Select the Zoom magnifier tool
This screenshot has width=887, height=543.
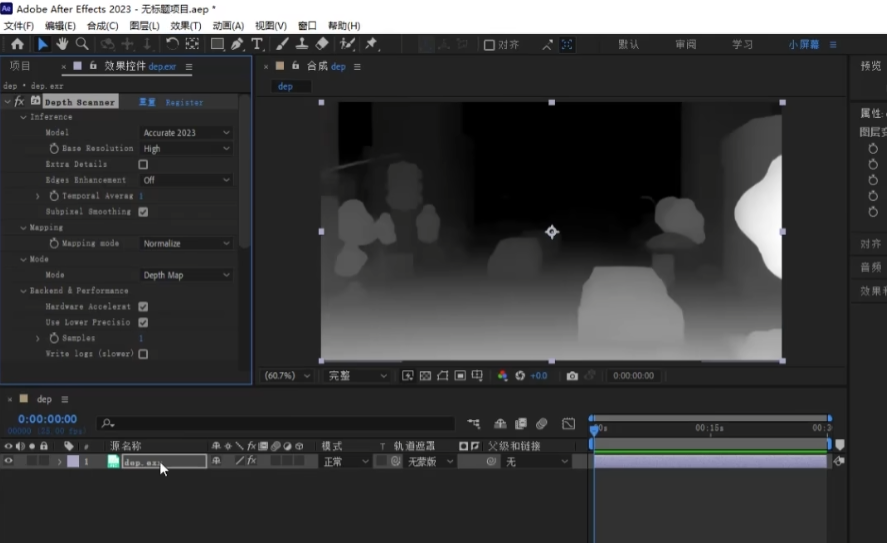(82, 44)
